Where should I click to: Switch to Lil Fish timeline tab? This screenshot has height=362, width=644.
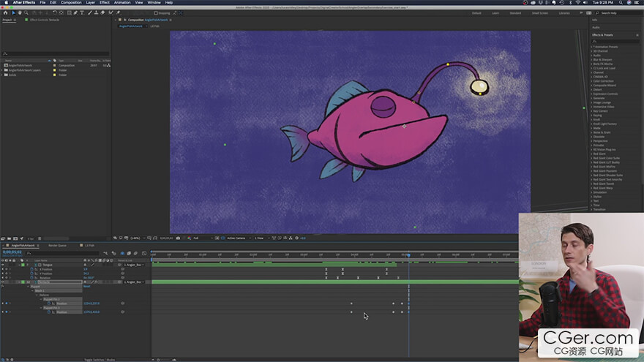tap(89, 246)
